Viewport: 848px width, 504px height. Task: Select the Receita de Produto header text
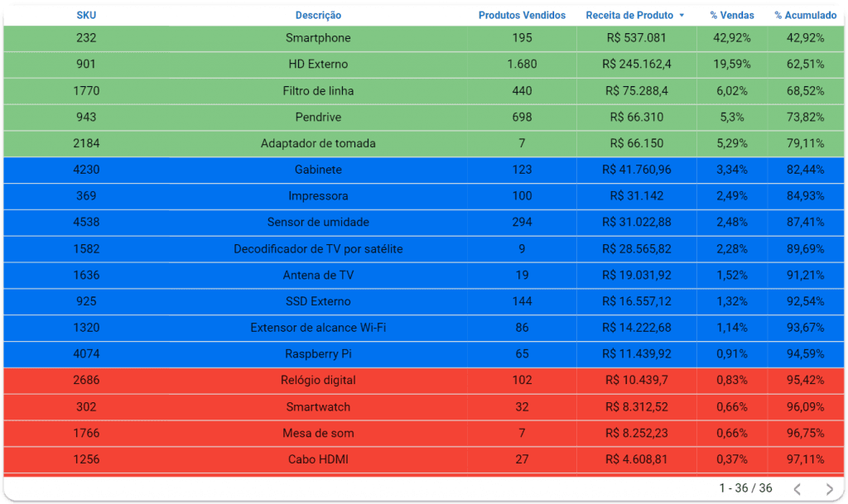pos(629,16)
